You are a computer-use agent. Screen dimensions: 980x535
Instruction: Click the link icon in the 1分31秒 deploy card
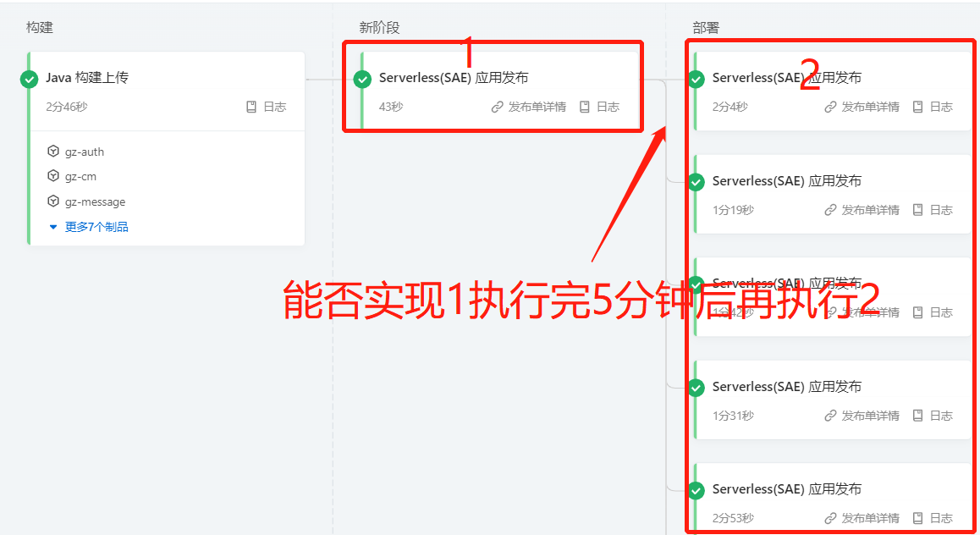tap(830, 416)
